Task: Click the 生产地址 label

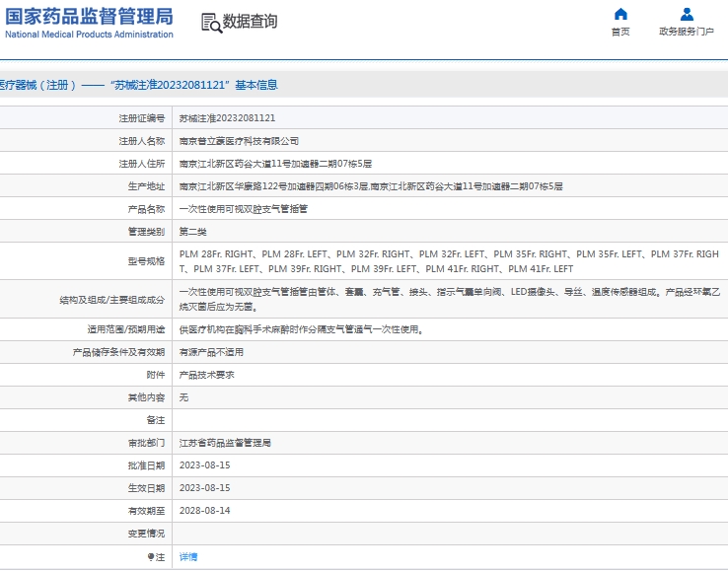Action: 146,186
